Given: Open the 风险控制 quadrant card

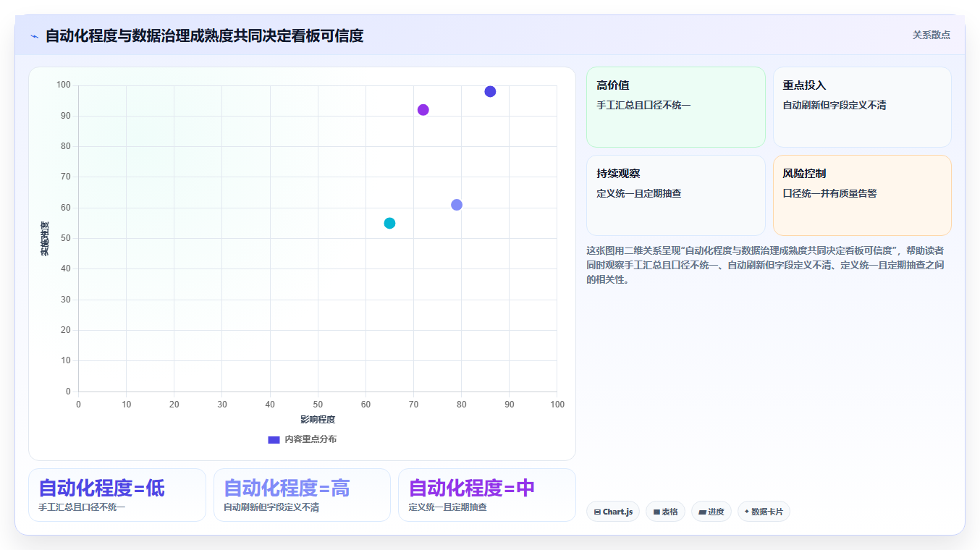Looking at the screenshot, I should pos(862,195).
